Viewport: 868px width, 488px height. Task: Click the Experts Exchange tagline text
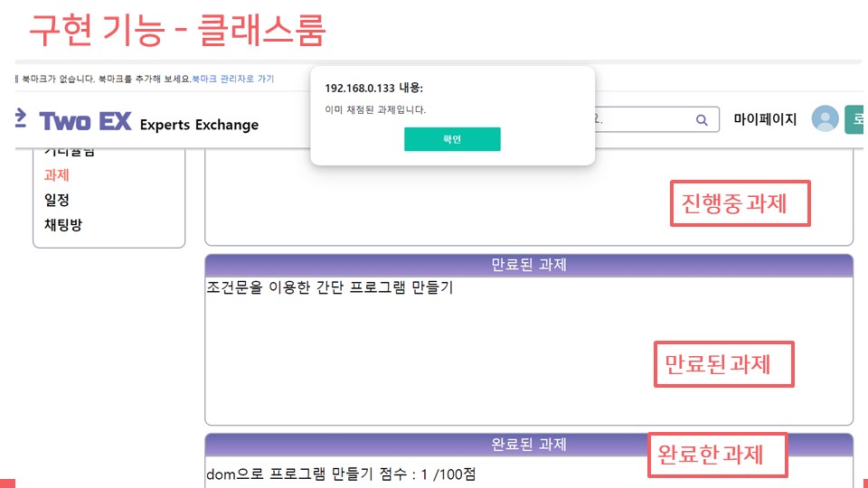199,125
